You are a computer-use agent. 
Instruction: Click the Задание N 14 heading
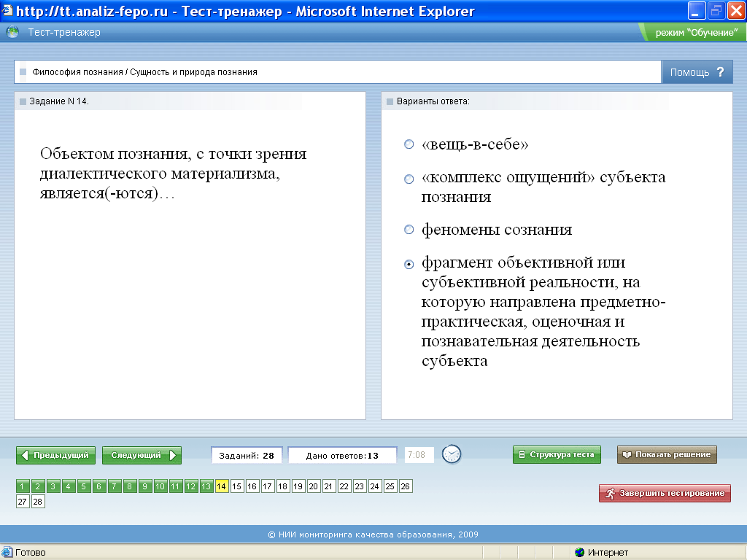(x=59, y=101)
